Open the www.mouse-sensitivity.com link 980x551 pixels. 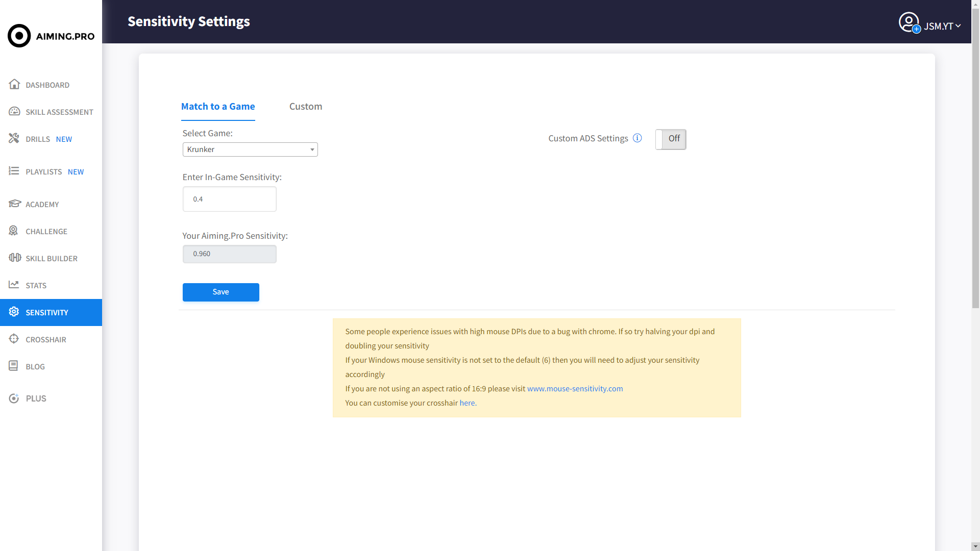[x=575, y=389]
